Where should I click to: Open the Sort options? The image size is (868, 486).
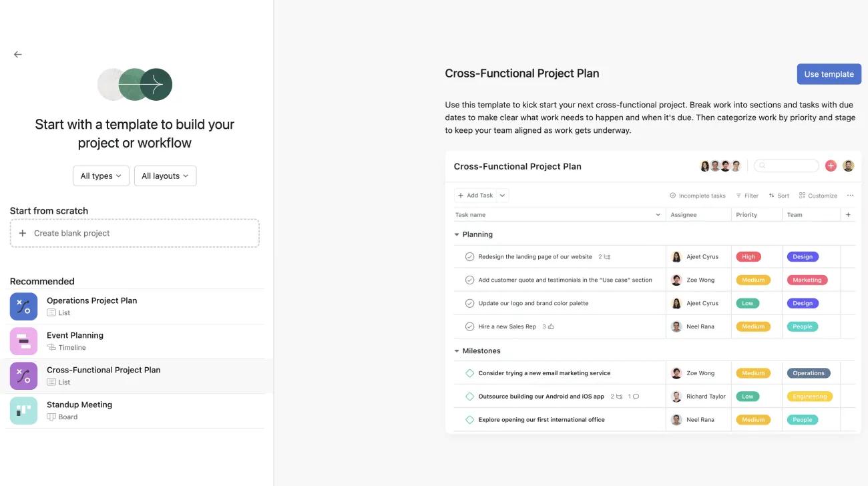click(779, 195)
